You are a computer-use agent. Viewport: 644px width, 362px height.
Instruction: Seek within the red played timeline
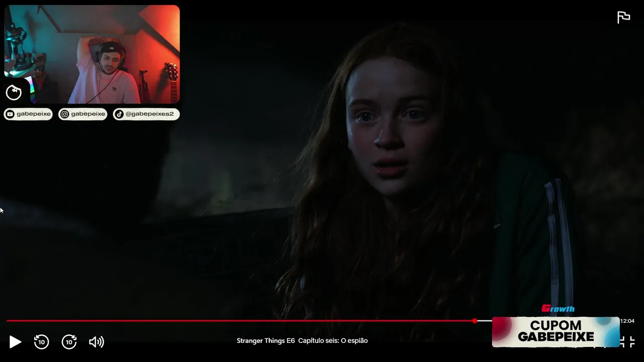(240, 321)
